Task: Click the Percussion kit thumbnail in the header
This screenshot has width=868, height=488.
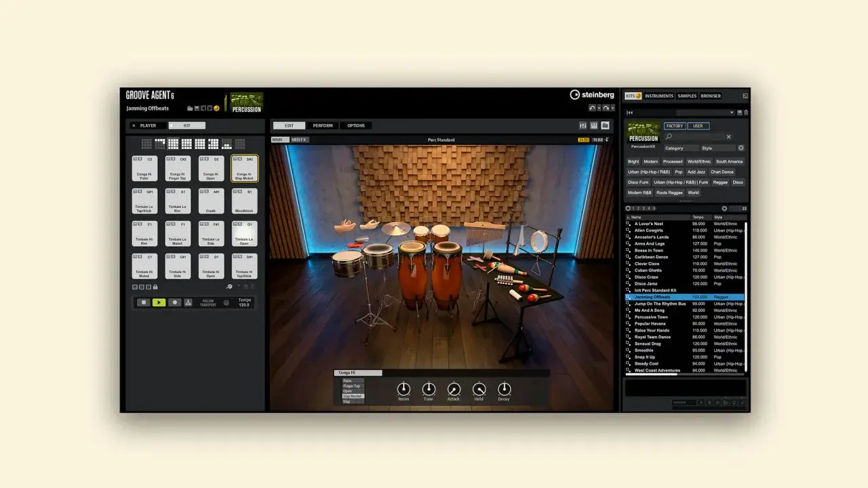Action: click(x=247, y=103)
